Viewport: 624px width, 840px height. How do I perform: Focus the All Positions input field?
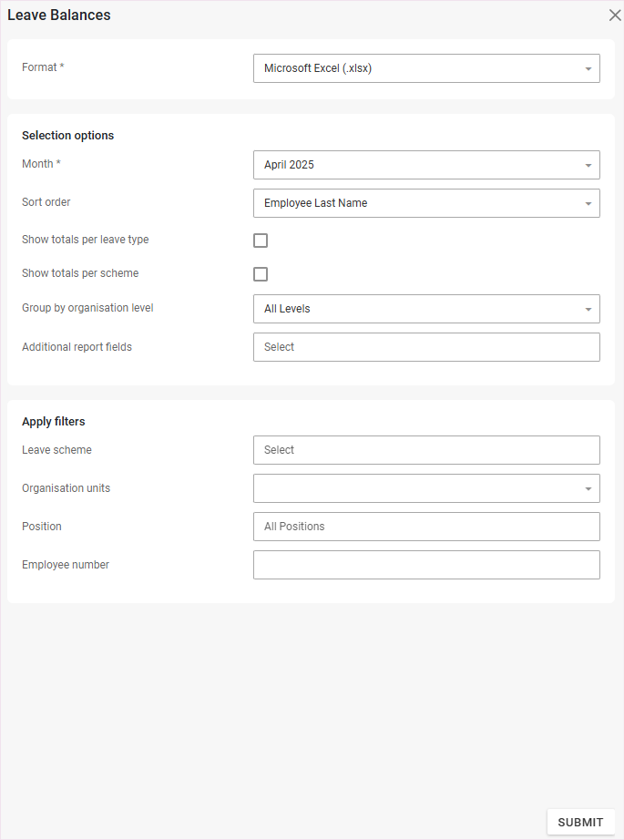tap(425, 527)
